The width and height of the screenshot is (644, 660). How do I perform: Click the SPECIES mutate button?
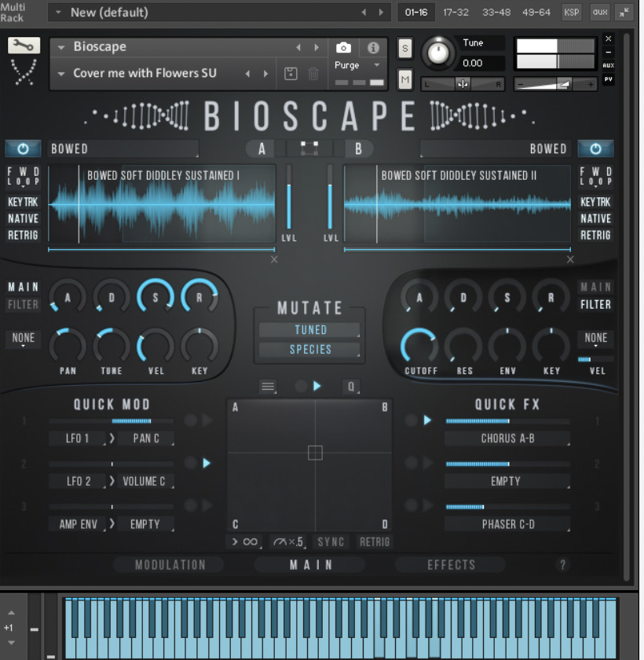click(310, 350)
